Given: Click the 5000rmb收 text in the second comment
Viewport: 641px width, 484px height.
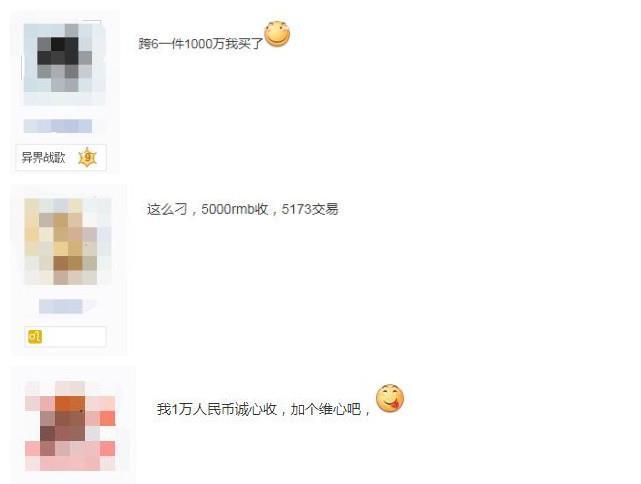Looking at the screenshot, I should click(235, 209).
